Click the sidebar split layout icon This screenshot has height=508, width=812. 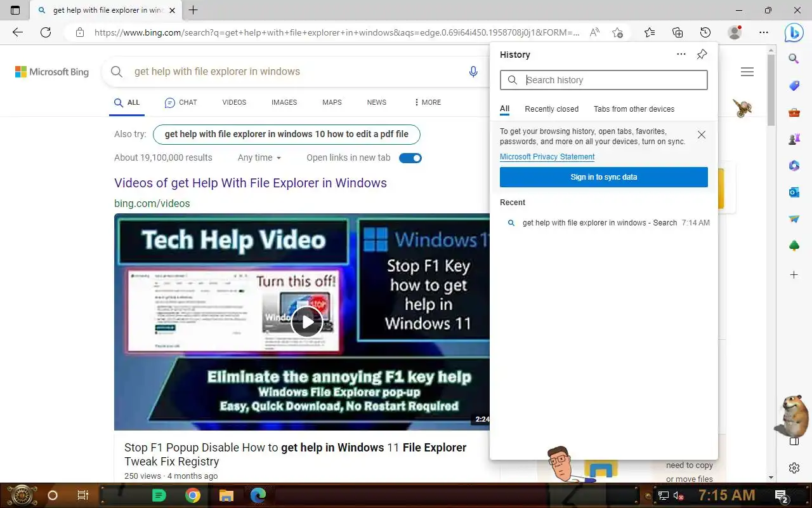coord(794,441)
